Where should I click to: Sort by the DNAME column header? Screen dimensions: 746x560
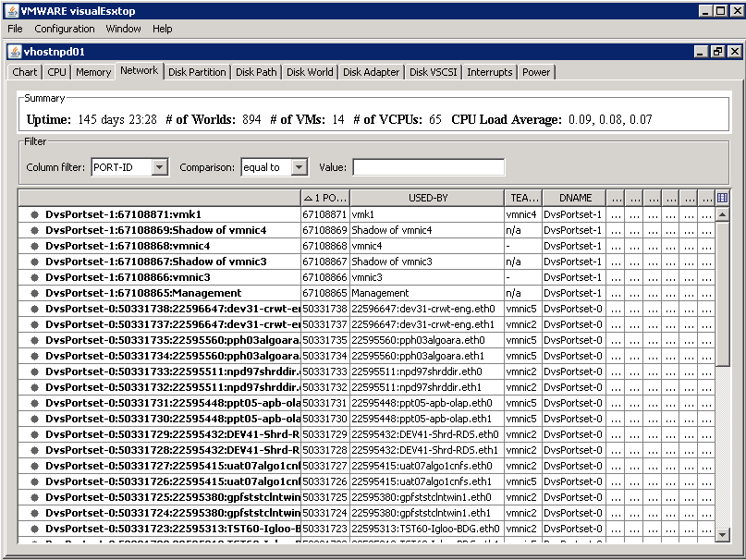[575, 198]
